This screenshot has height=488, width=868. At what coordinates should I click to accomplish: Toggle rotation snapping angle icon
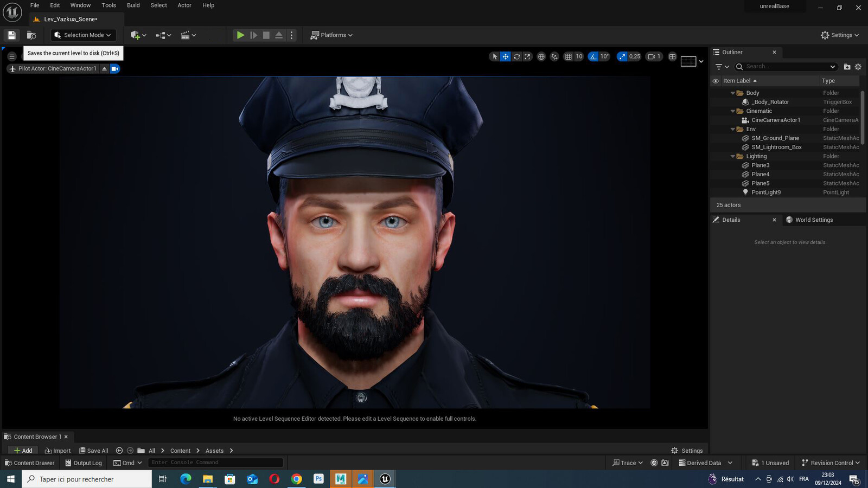(593, 56)
